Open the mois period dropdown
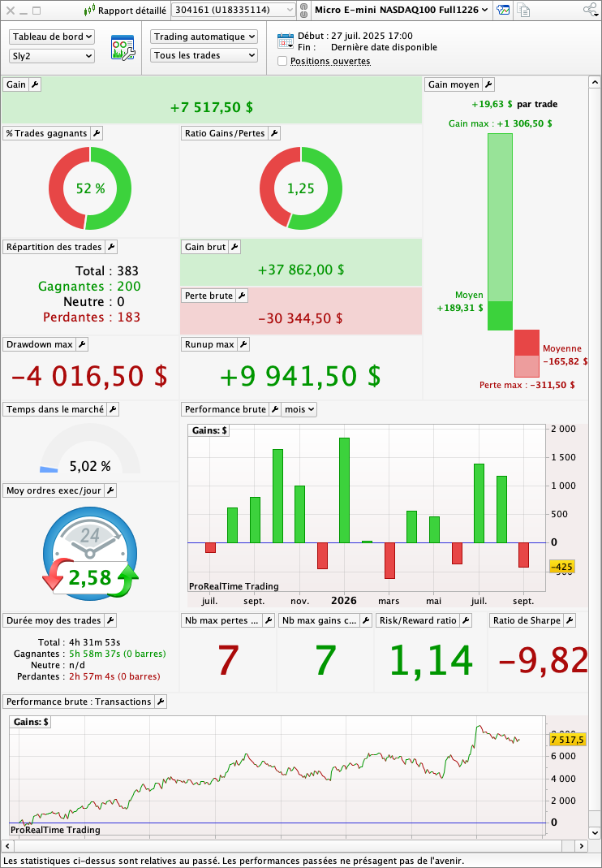Viewport: 602px width, 868px height. [299, 409]
